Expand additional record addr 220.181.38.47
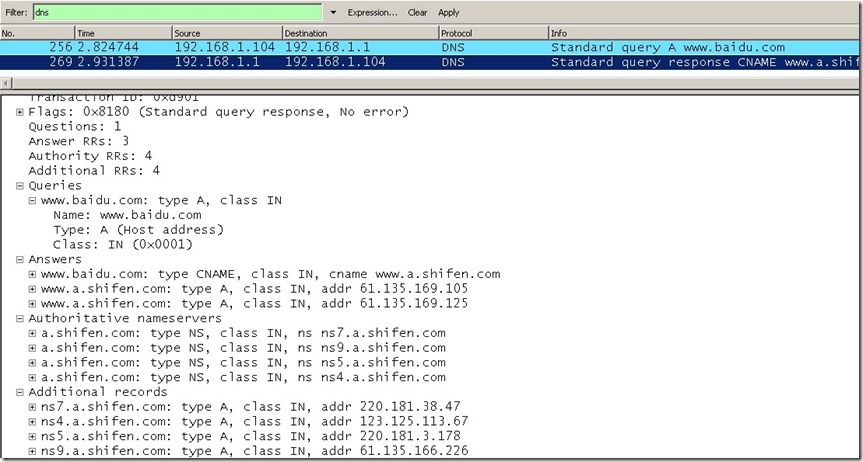This screenshot has width=863, height=462. click(32, 407)
